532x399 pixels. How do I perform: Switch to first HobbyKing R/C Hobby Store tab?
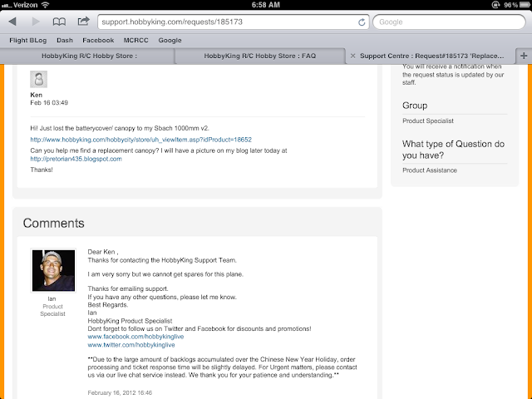click(87, 56)
